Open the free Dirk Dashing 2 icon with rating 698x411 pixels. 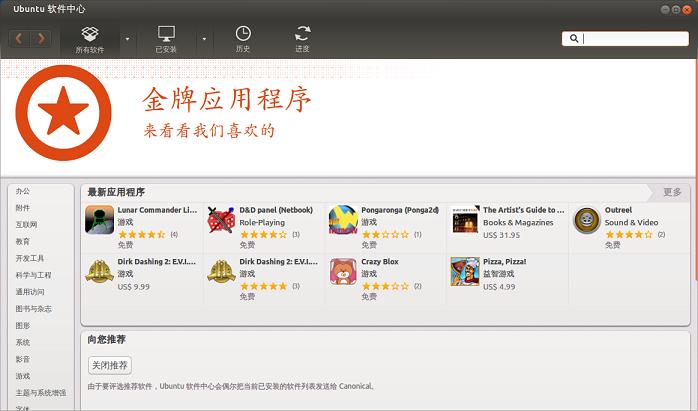coord(221,271)
